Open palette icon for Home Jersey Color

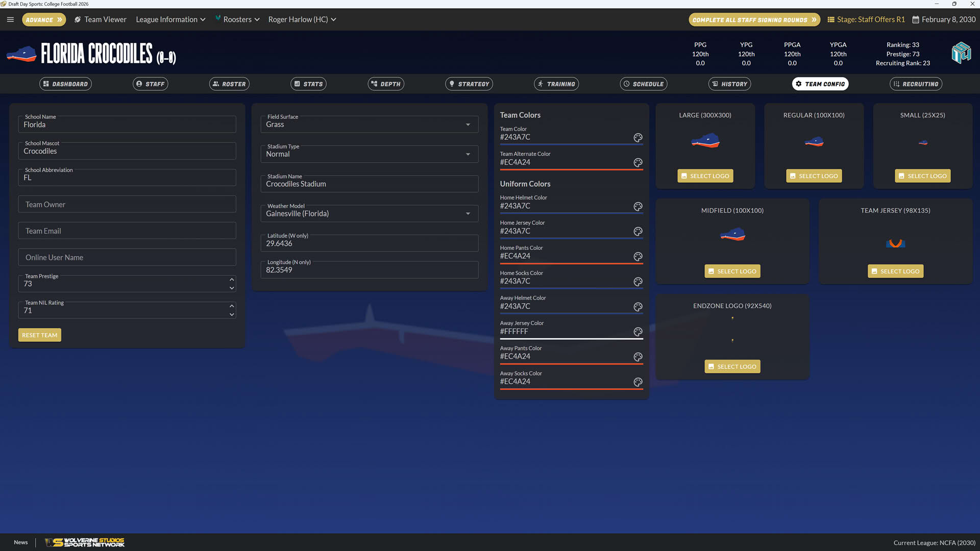(638, 231)
